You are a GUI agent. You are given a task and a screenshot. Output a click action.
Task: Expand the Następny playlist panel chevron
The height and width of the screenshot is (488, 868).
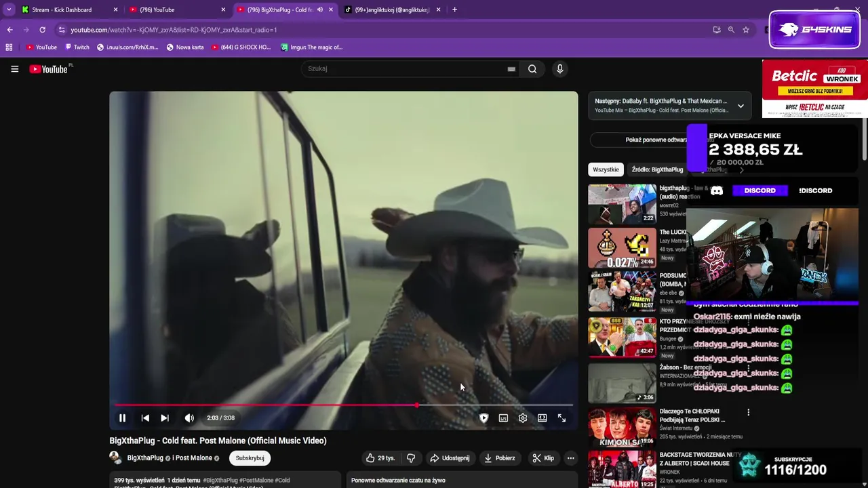741,106
